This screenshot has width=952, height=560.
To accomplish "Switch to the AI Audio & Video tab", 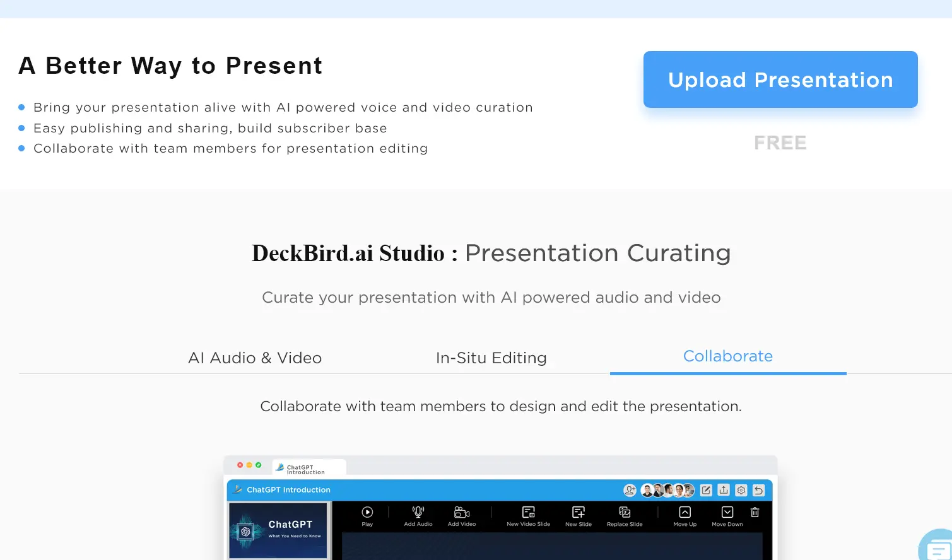I will [255, 358].
